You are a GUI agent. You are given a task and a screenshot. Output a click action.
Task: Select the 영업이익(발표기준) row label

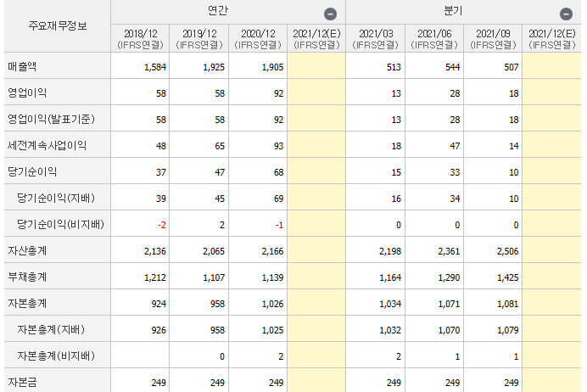pos(51,119)
